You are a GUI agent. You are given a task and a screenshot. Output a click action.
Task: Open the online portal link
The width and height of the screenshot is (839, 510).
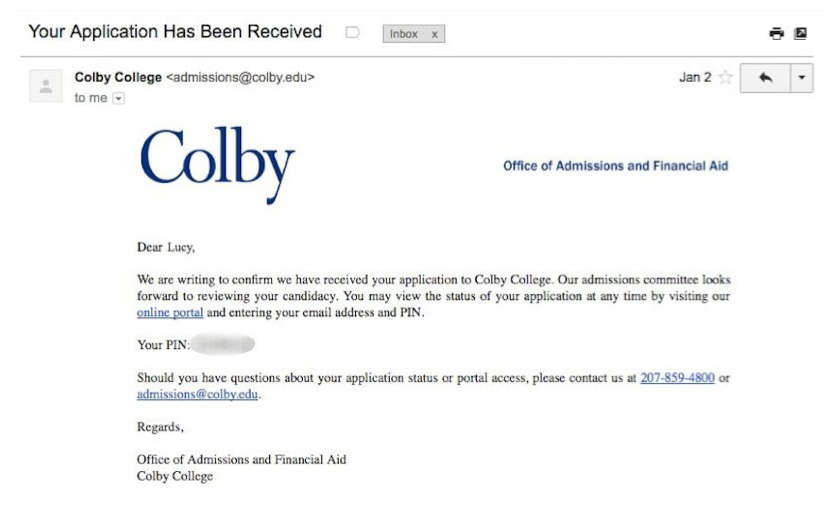[170, 313]
